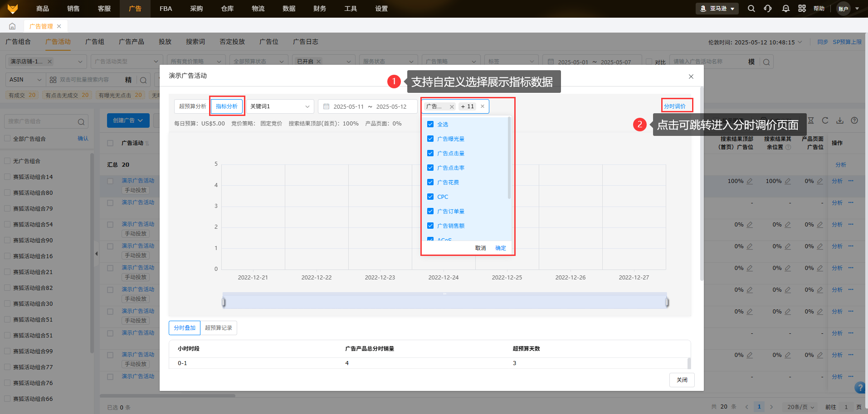Screen dimensions: 868x414
Task: Click the search magnifier in the top bar
Action: [x=751, y=9]
